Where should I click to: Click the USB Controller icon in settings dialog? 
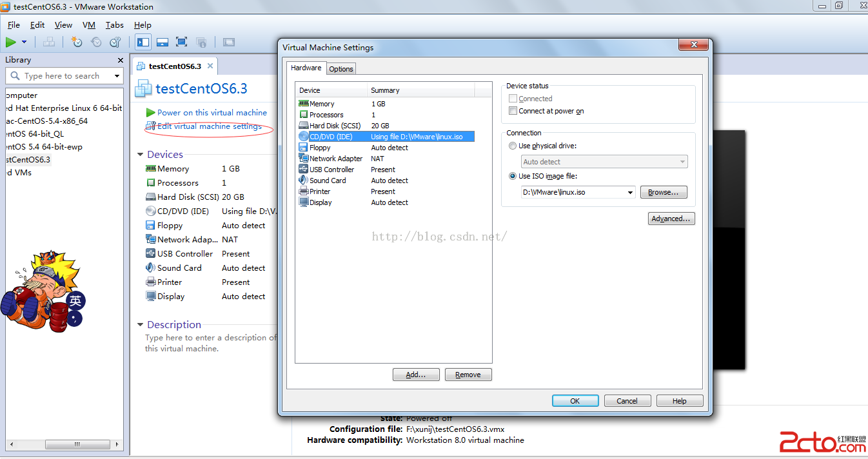pyautogui.click(x=303, y=170)
